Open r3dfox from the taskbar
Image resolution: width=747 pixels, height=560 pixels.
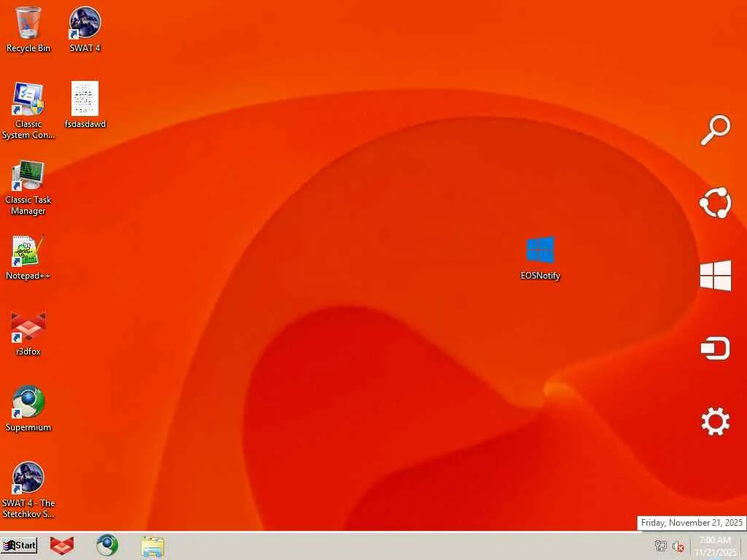pos(62,545)
